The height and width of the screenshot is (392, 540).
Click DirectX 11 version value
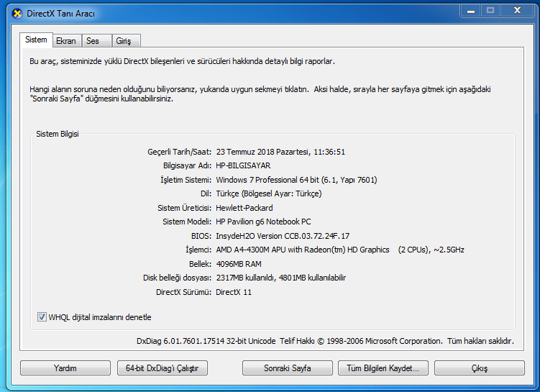click(234, 293)
